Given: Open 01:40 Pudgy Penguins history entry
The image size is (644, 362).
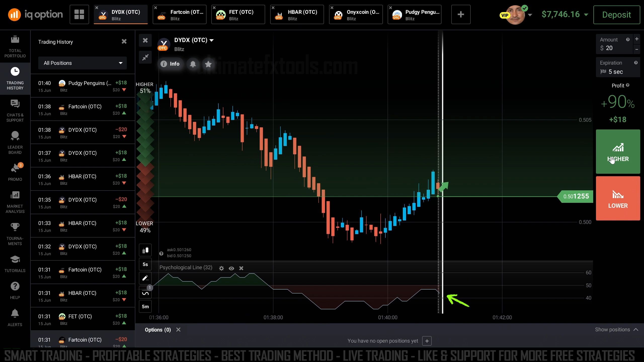Looking at the screenshot, I should pyautogui.click(x=83, y=86).
